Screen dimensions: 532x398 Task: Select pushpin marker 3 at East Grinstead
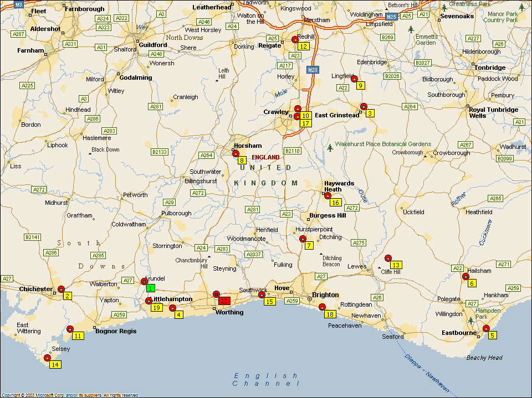370,113
